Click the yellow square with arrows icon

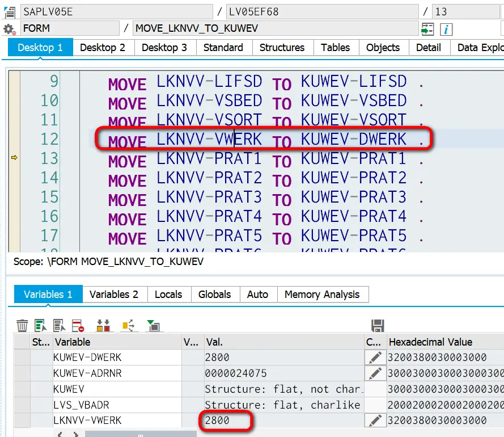click(129, 325)
